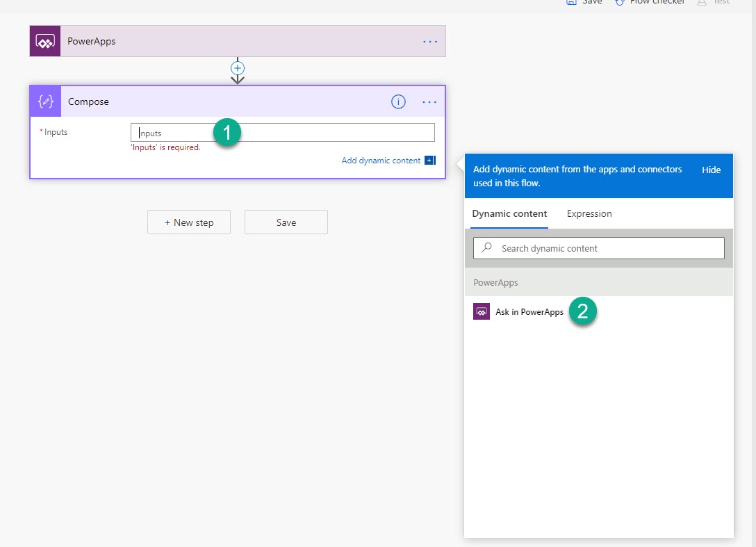Switch to the Expression tab

coord(589,214)
